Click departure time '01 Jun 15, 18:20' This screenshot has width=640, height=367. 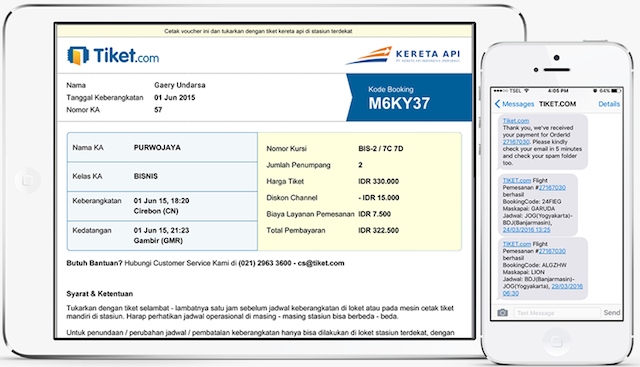pyautogui.click(x=161, y=201)
